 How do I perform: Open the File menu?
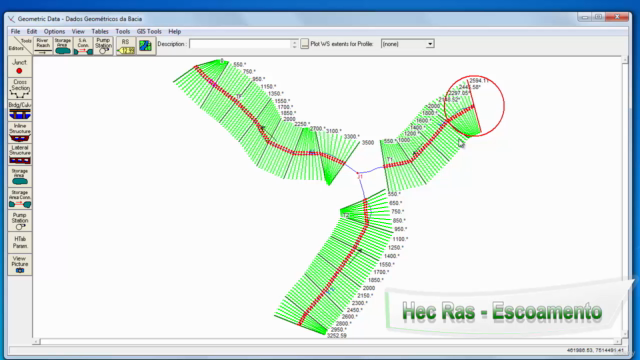[15, 31]
